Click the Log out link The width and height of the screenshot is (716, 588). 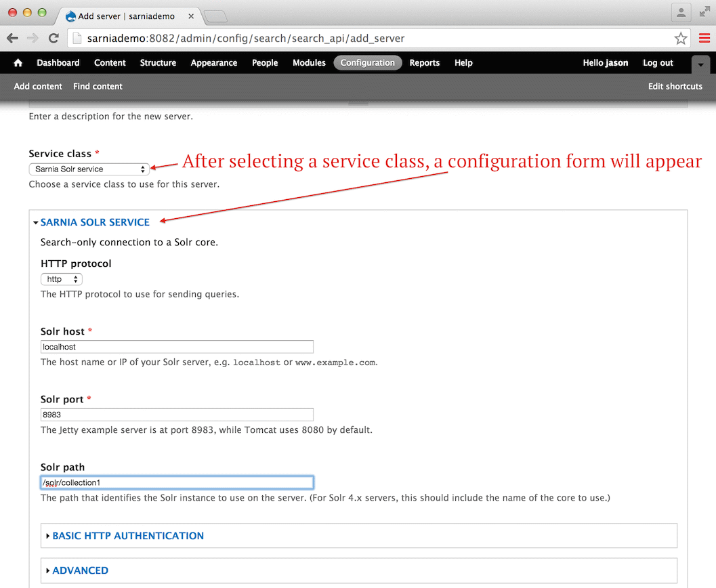658,63
